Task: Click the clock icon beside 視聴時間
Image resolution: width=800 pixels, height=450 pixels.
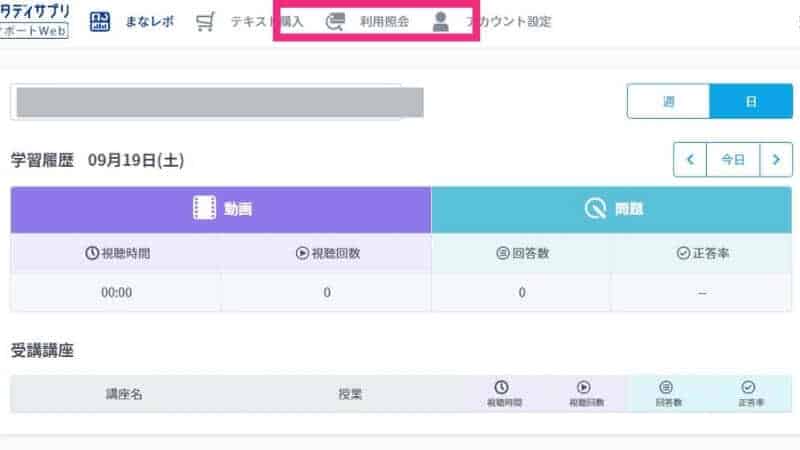Action: (92, 253)
